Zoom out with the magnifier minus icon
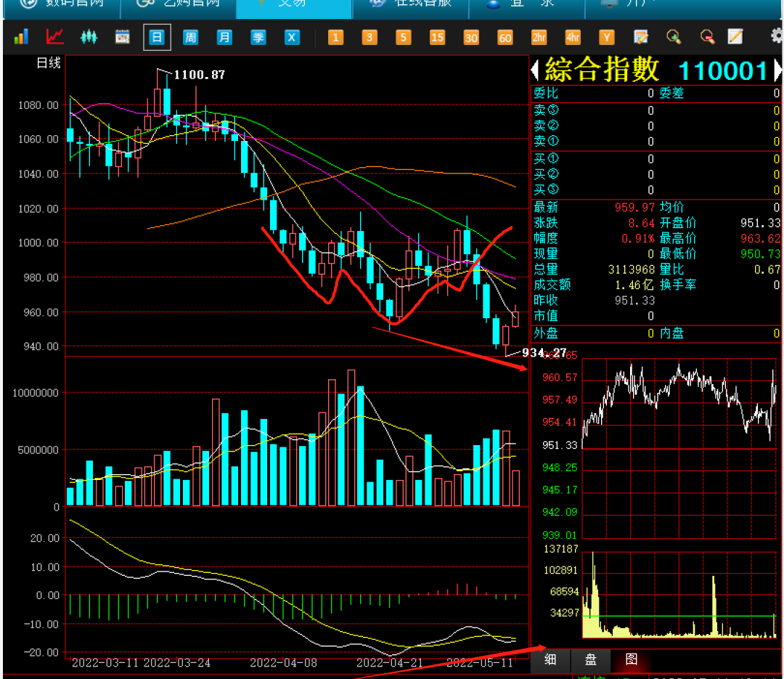Viewport: 784px width, 679px height. pyautogui.click(x=708, y=37)
